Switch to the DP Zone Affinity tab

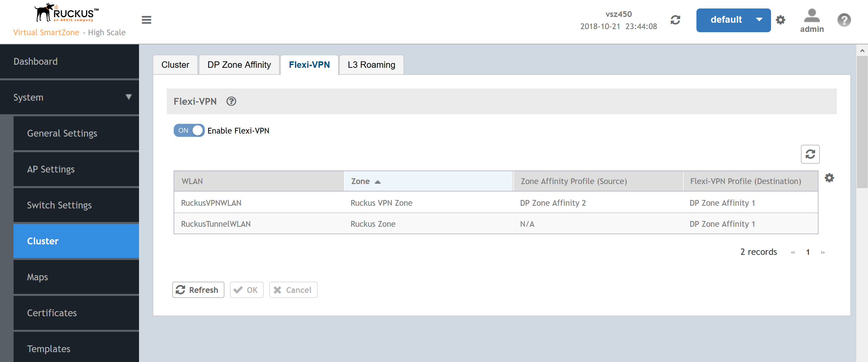[x=239, y=65]
